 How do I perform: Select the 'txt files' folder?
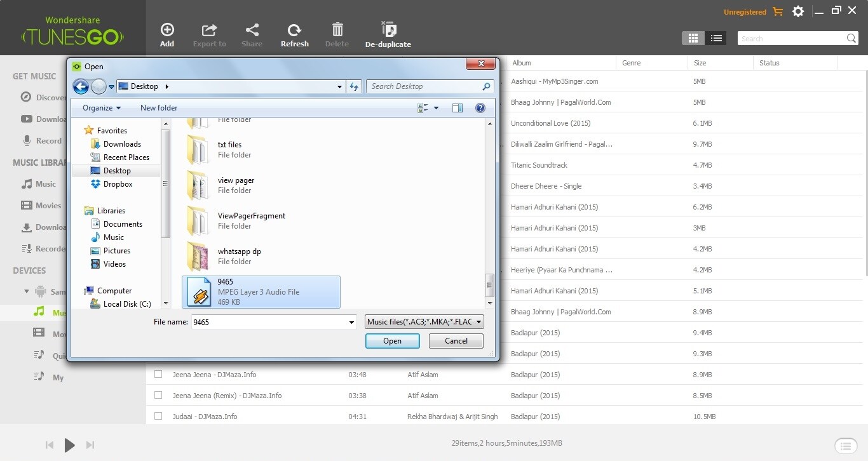point(261,150)
